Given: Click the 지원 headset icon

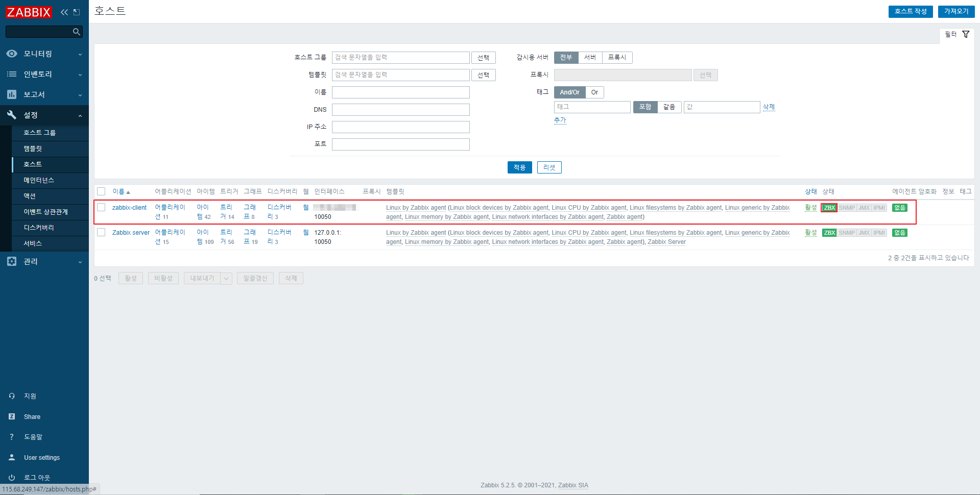Looking at the screenshot, I should pyautogui.click(x=12, y=396).
